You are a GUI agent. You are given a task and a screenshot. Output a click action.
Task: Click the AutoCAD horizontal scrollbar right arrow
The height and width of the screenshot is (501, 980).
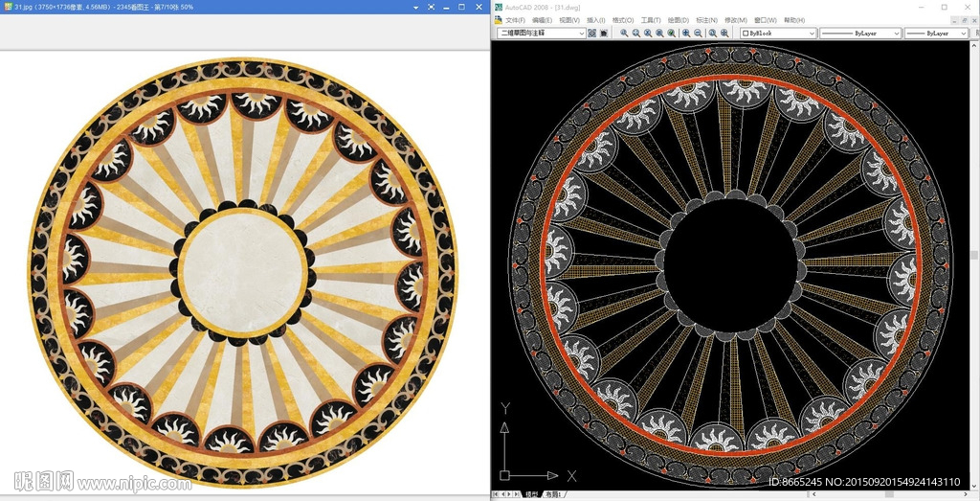[965, 495]
